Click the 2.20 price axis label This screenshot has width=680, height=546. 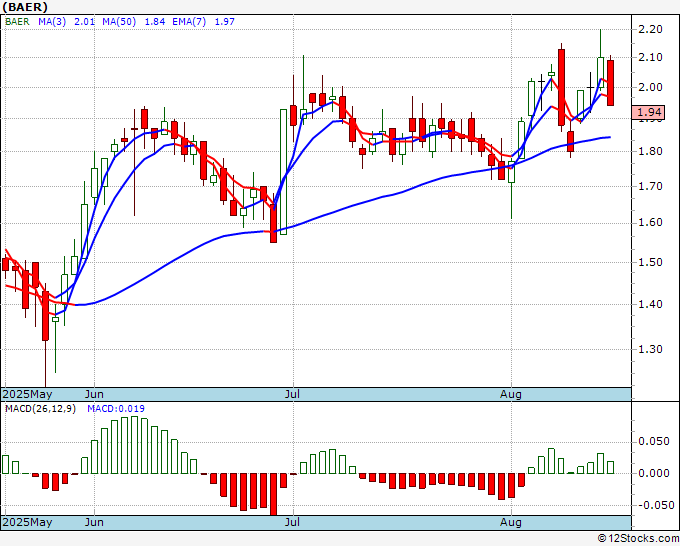click(651, 29)
